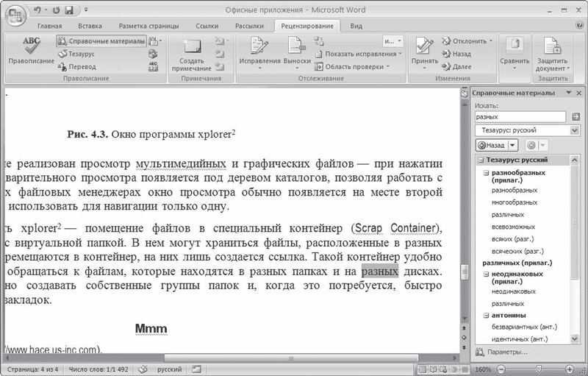The height and width of the screenshot is (376, 588).
Task: Click the spell check status icon
Action: click(x=143, y=369)
